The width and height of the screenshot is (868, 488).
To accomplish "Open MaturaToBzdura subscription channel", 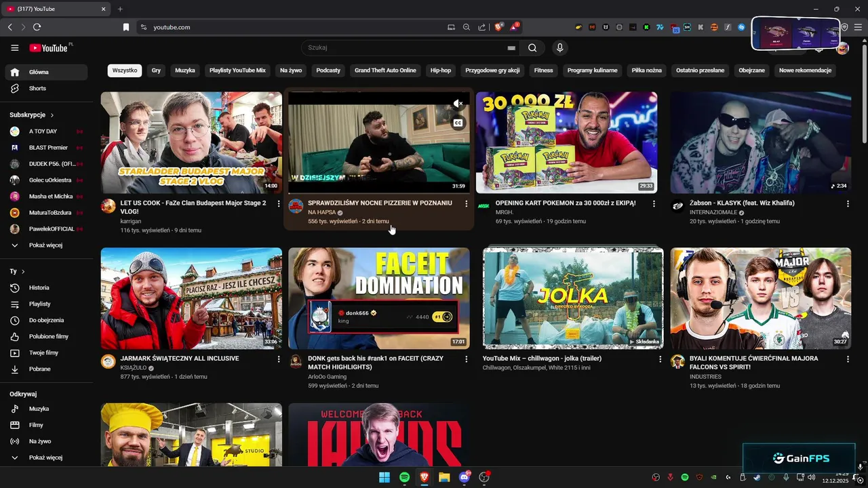I will [46, 213].
